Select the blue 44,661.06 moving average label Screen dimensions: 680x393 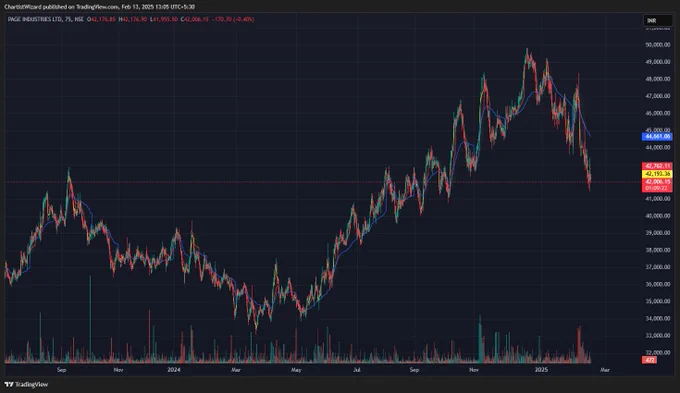657,137
